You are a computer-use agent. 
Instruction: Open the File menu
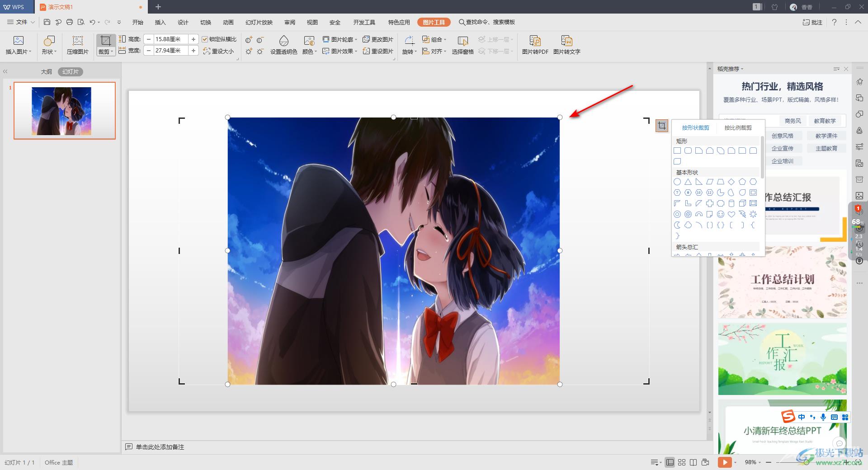click(21, 22)
